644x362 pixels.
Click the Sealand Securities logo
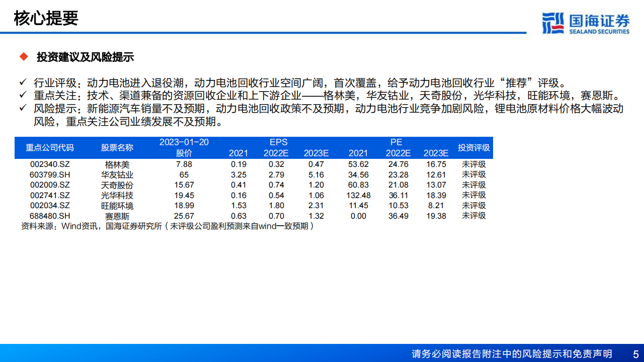[x=586, y=24]
